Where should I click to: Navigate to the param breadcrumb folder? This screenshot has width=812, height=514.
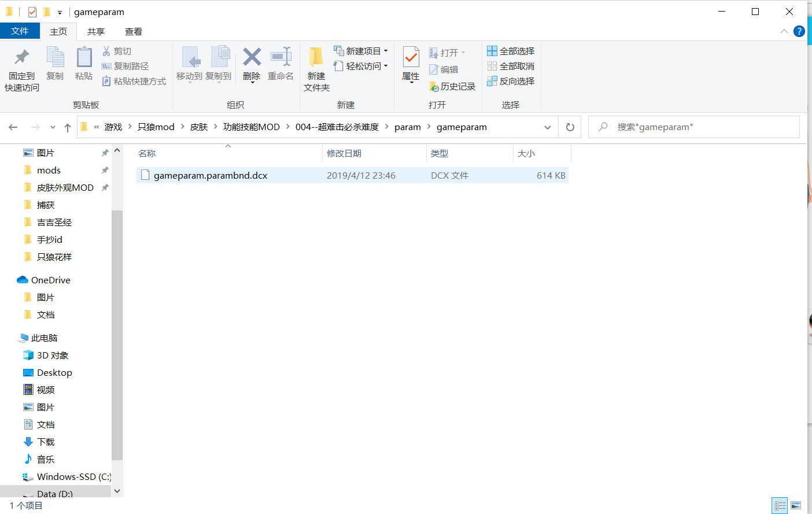407,127
